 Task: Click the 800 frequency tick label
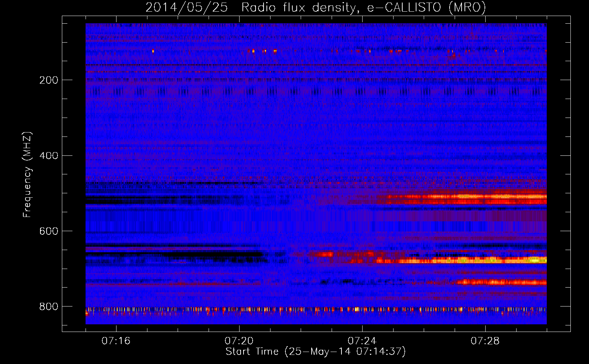point(49,306)
